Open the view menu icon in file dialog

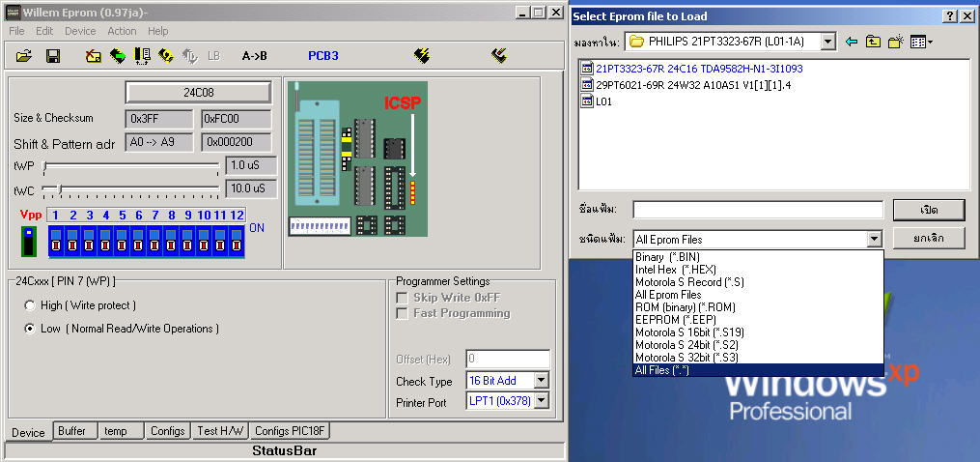[921, 42]
